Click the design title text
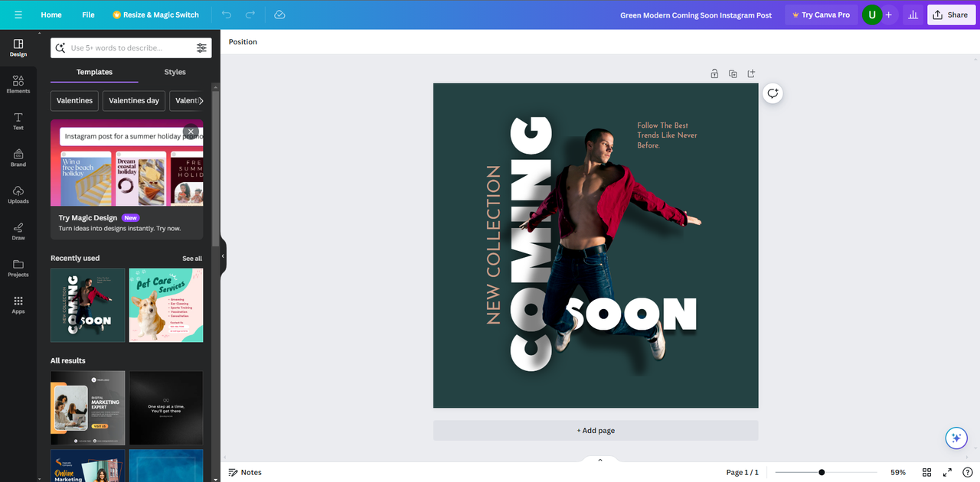The image size is (980, 482). point(696,15)
